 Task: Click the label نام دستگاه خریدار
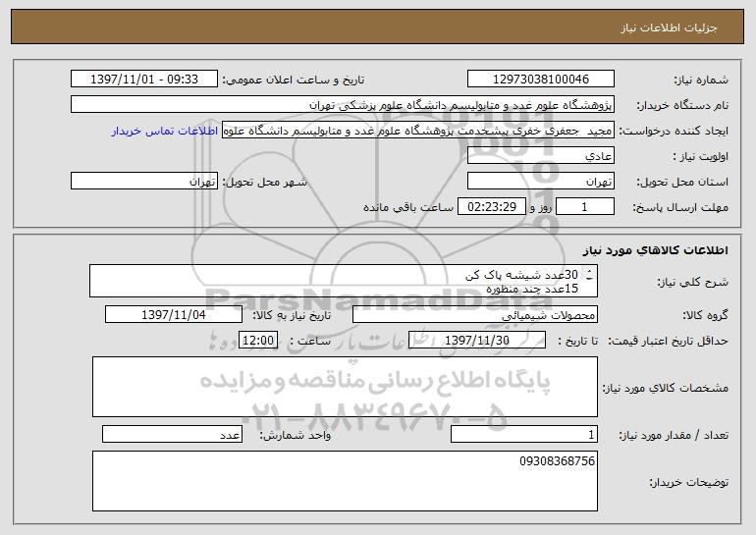point(682,105)
